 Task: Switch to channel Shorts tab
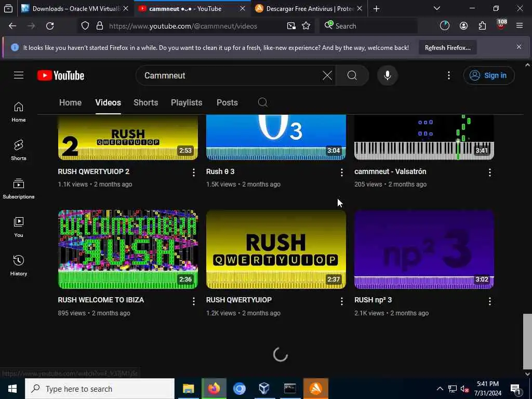click(x=145, y=102)
